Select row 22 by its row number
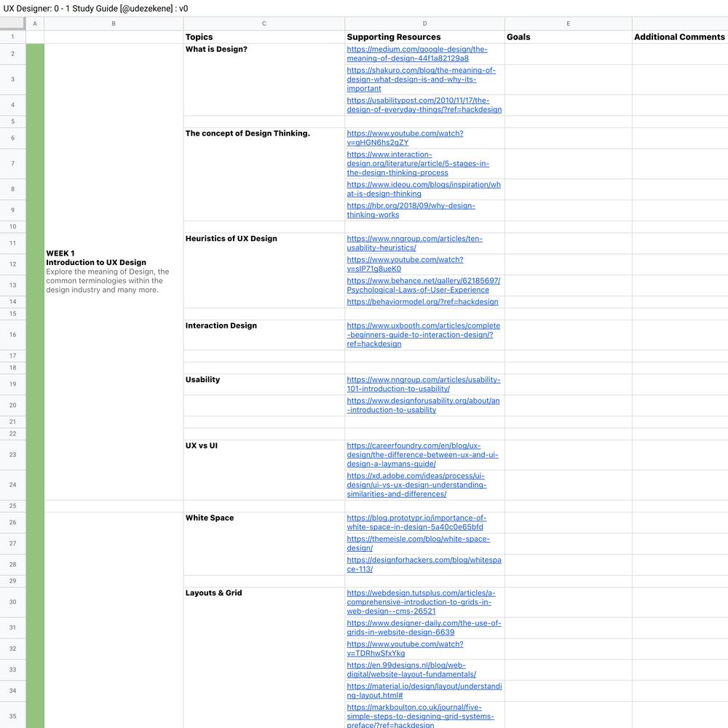Viewport: 728px width, 728px height. (x=12, y=434)
